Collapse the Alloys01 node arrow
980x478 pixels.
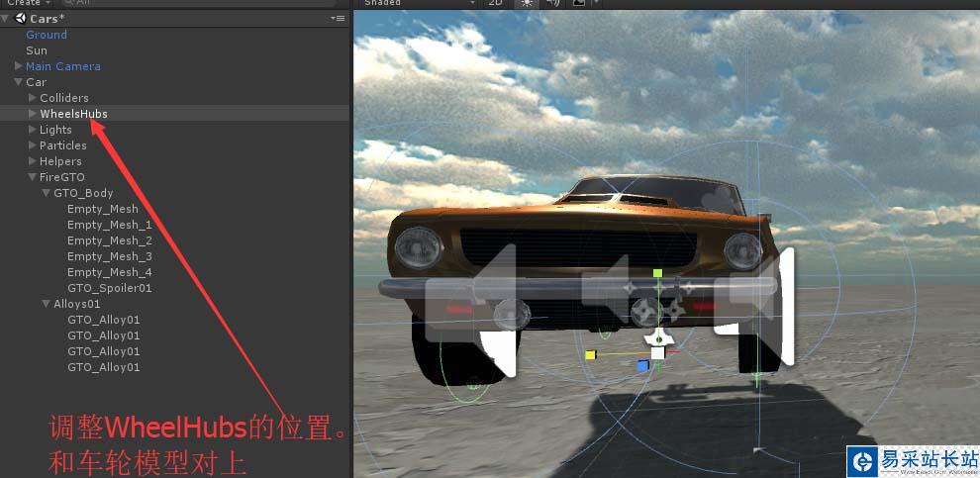pos(47,304)
